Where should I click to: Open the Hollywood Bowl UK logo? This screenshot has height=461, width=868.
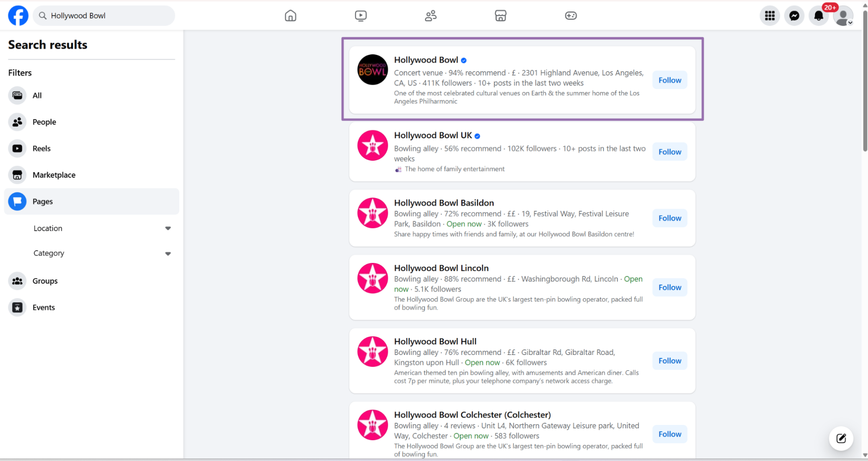(x=373, y=146)
